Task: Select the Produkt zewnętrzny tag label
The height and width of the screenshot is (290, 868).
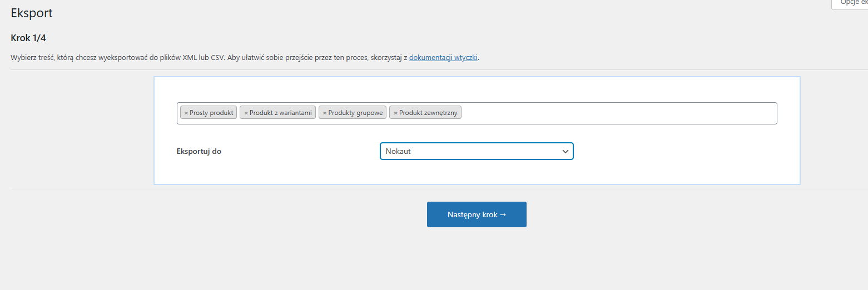Action: 428,113
